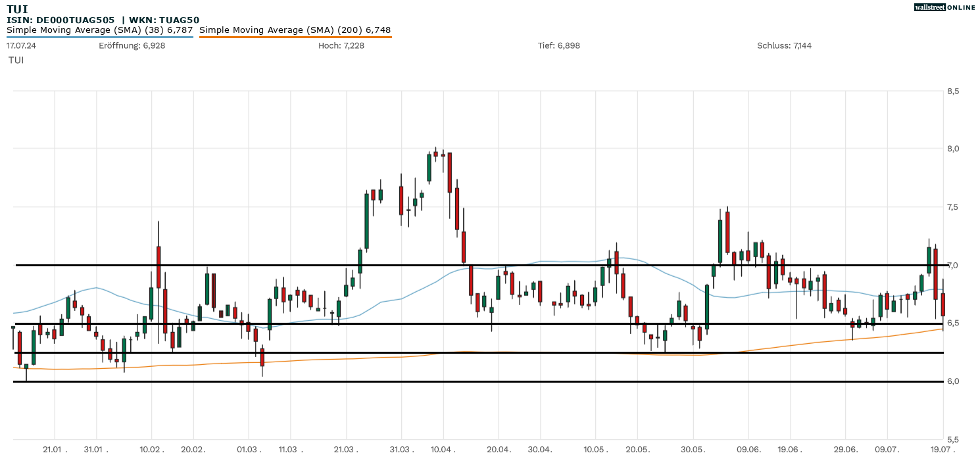This screenshot has height=453, width=980.
Task: Click the 5,5 price axis label
Action: (x=953, y=440)
